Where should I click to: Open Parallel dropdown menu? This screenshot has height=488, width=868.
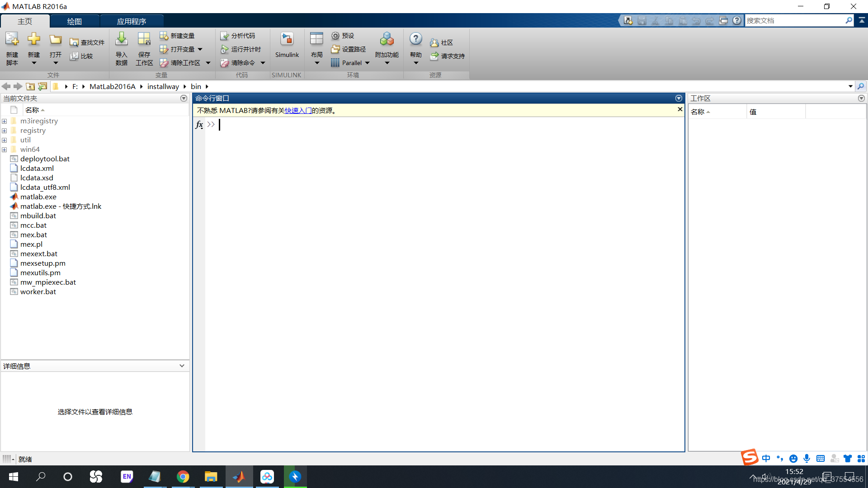(367, 63)
